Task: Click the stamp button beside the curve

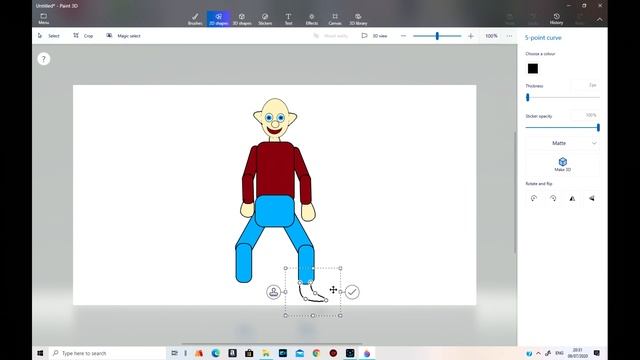Action: 273,292
